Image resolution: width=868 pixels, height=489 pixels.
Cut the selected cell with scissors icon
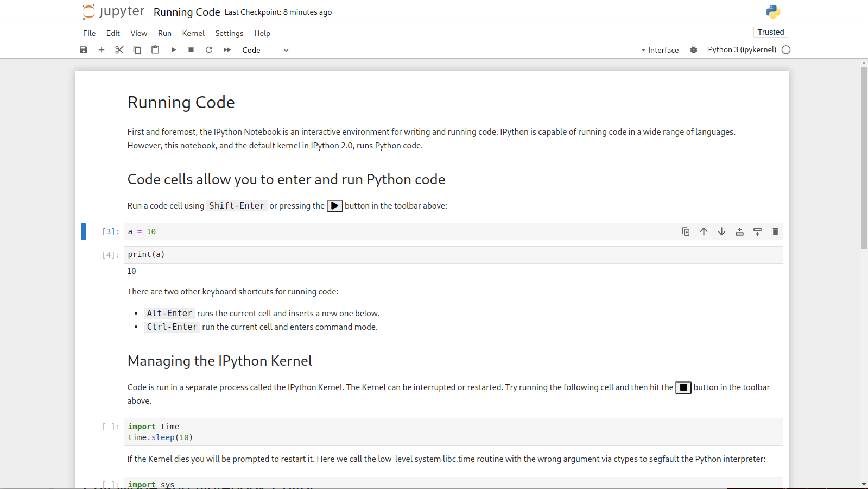(119, 50)
